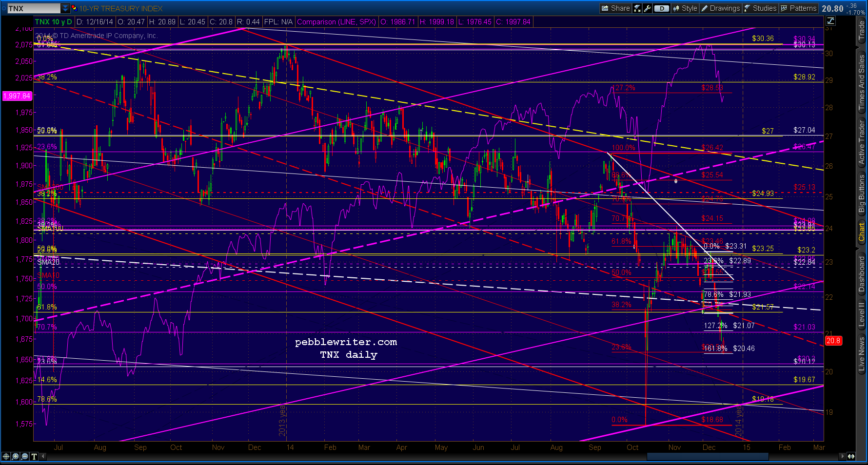
Task: Open the Trade side tab
Action: pos(862,31)
